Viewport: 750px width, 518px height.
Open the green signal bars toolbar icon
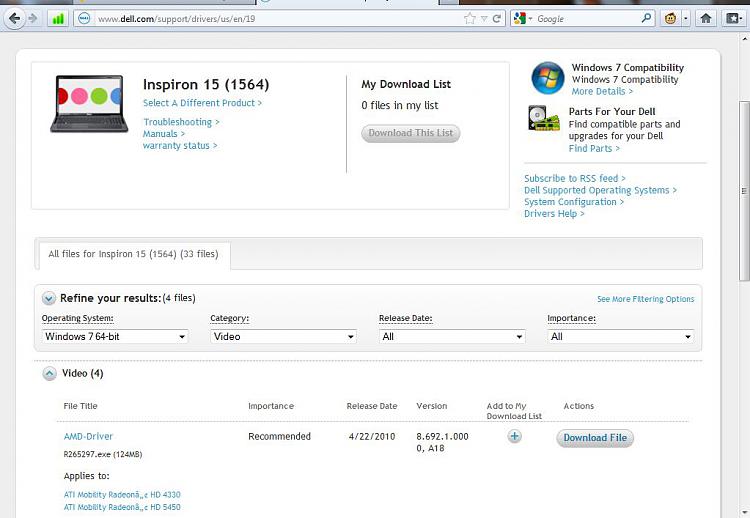[58, 19]
